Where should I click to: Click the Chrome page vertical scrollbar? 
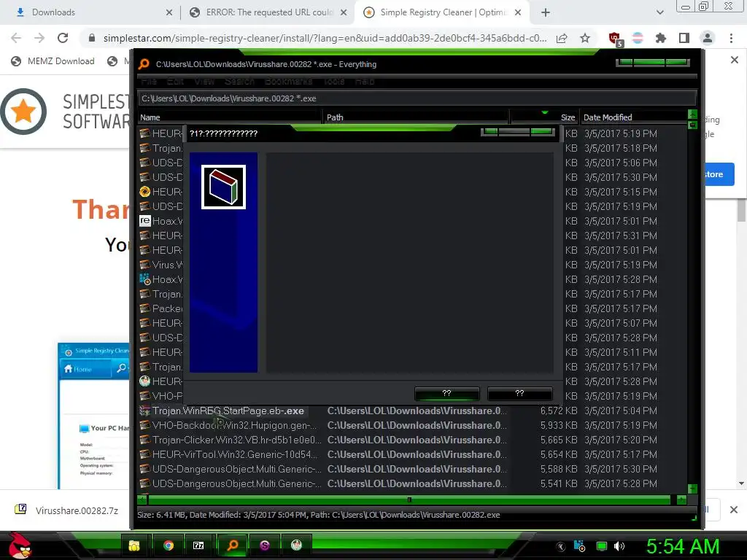point(741,209)
